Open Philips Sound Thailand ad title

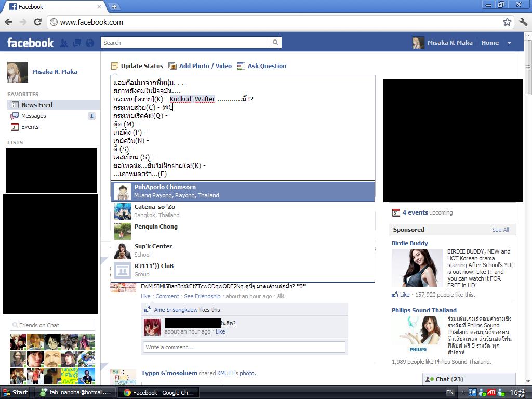pos(424,310)
